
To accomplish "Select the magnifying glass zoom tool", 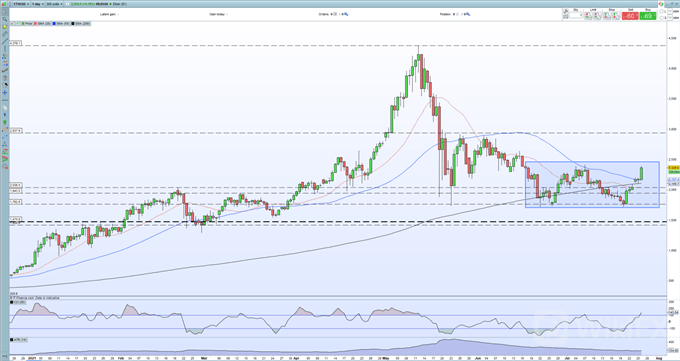I will (x=5, y=19).
